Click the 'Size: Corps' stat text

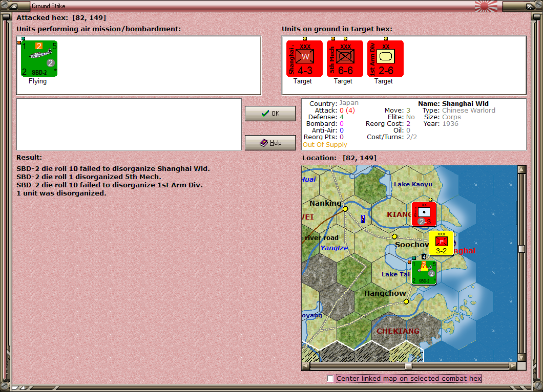(443, 117)
